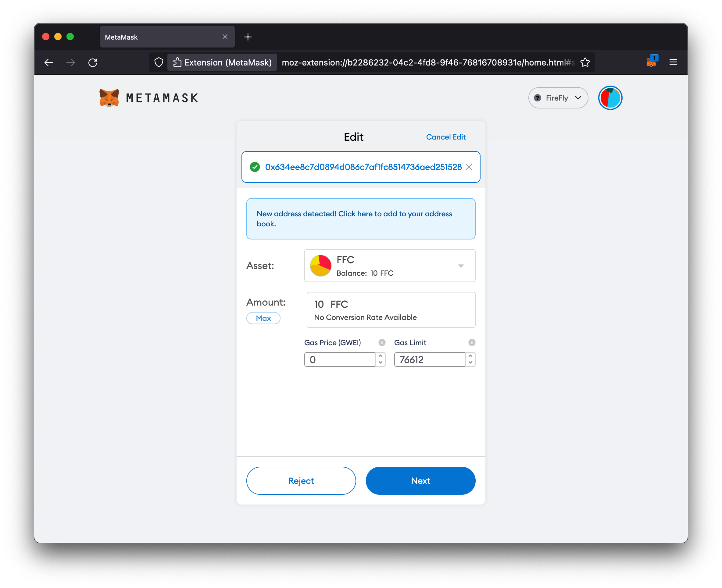722x588 pixels.
Task: Click Reject to cancel the transaction
Action: coord(300,480)
